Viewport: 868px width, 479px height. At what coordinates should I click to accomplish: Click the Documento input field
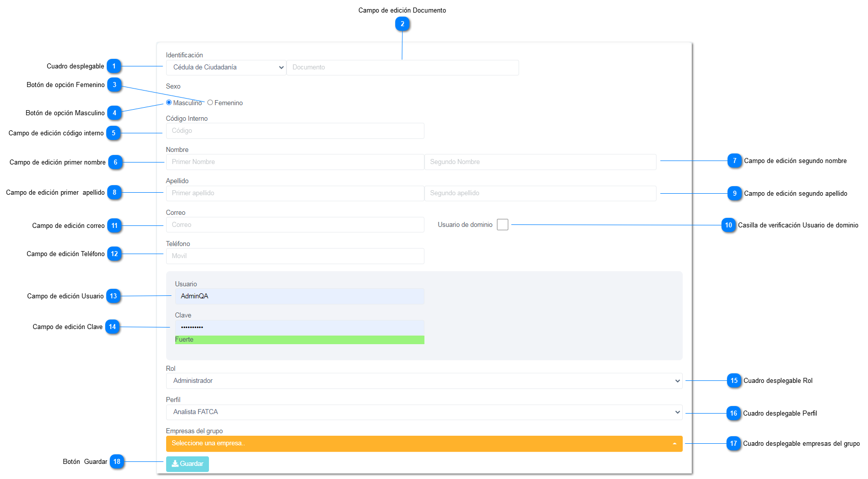click(402, 67)
